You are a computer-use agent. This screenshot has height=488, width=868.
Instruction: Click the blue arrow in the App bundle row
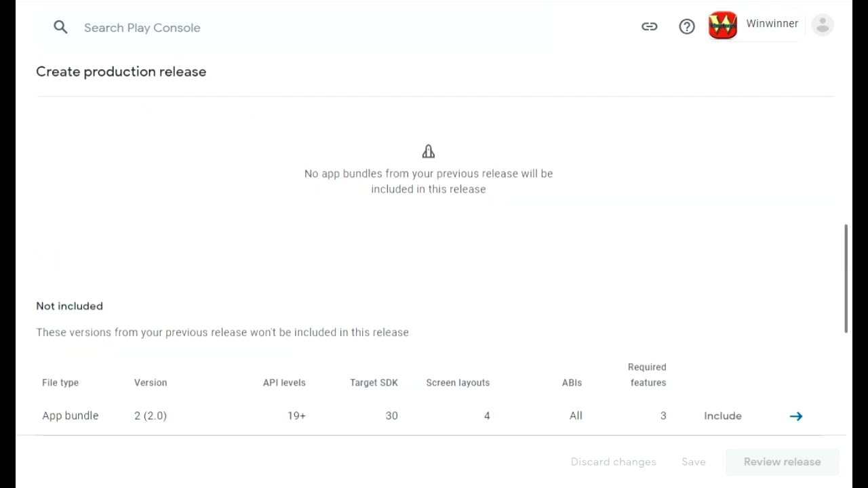[795, 416]
